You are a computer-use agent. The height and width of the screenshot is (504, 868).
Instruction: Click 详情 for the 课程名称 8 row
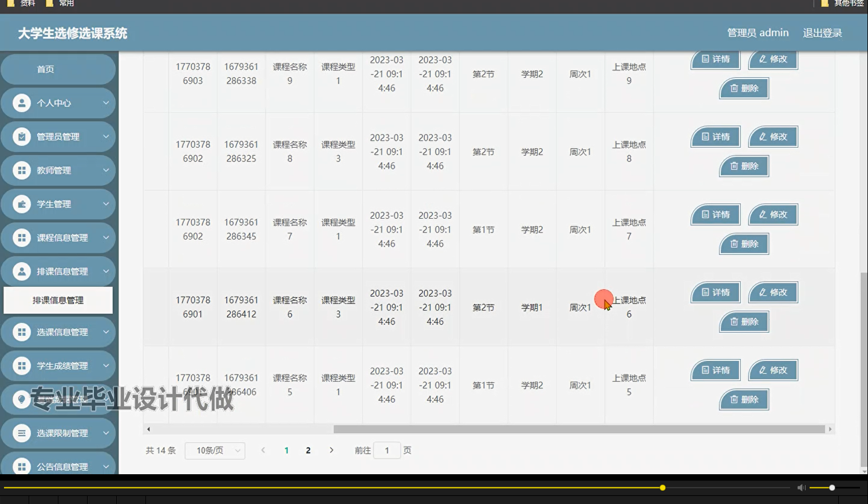click(716, 137)
